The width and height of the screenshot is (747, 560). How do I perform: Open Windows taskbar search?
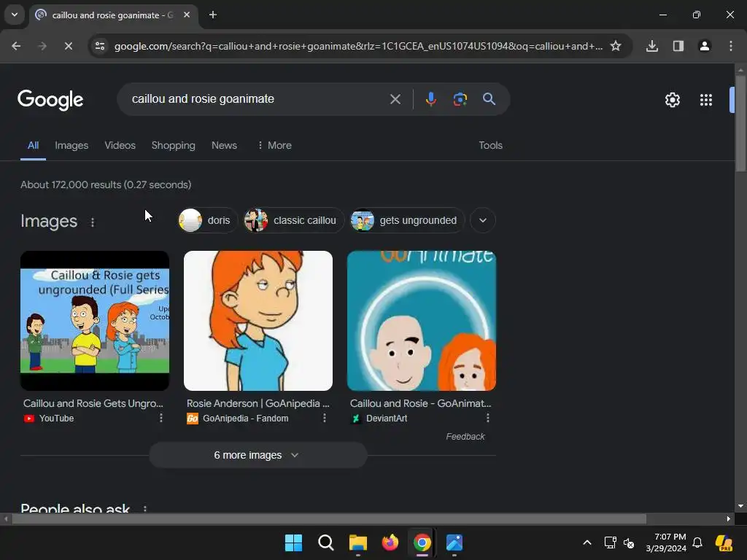pos(326,542)
